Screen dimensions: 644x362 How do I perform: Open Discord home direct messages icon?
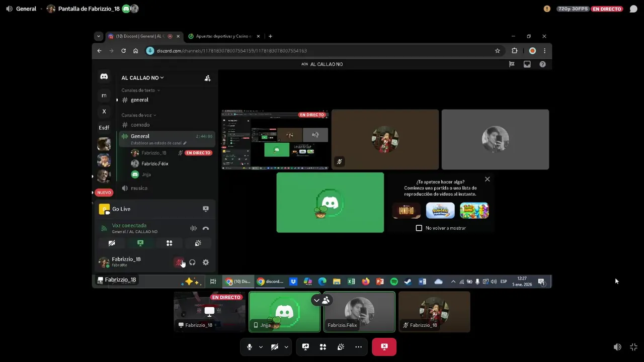click(x=104, y=77)
